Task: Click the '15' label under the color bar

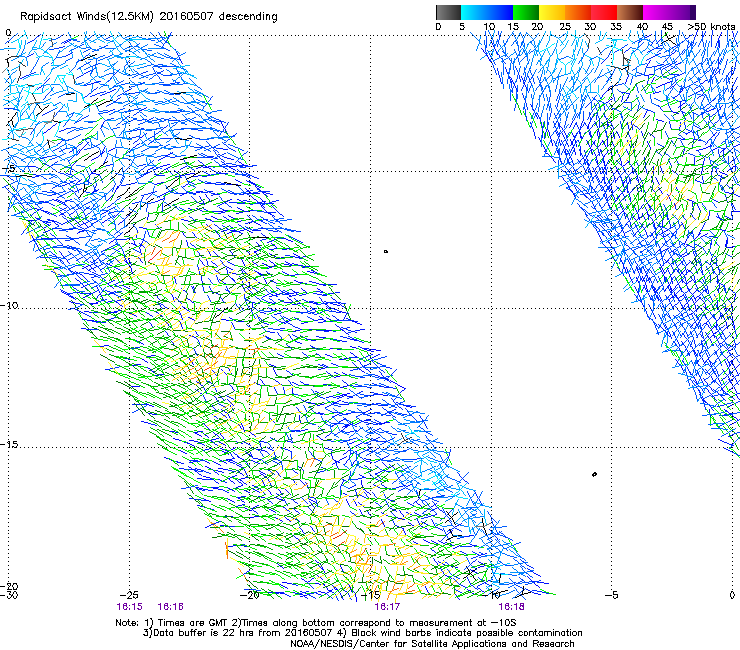Action: coord(513,27)
